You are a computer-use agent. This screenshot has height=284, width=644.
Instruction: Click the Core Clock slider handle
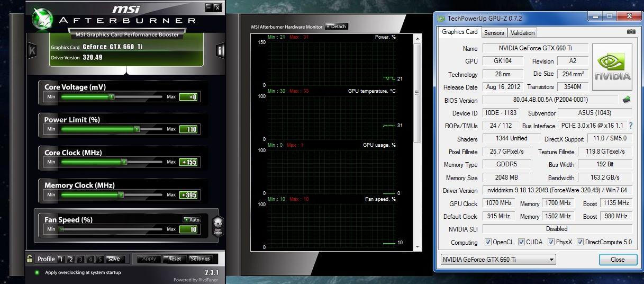click(125, 162)
